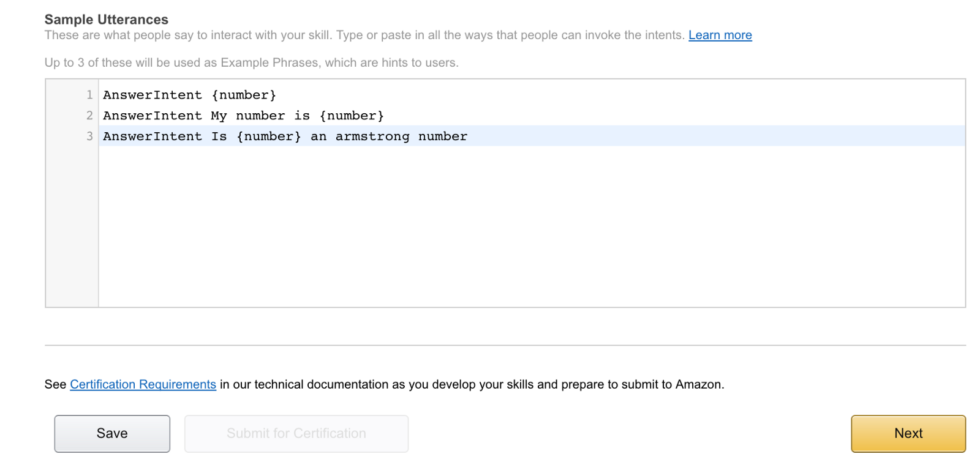
Task: Open the Learn more link
Action: (x=720, y=35)
